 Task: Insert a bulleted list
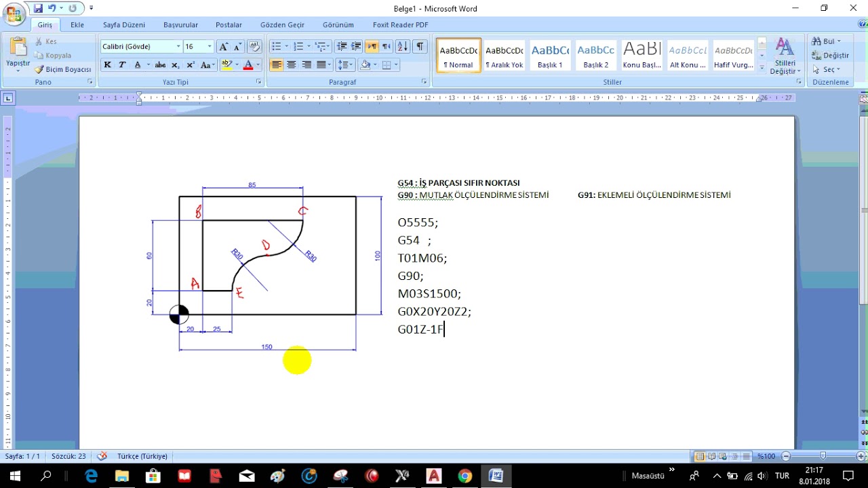(276, 47)
